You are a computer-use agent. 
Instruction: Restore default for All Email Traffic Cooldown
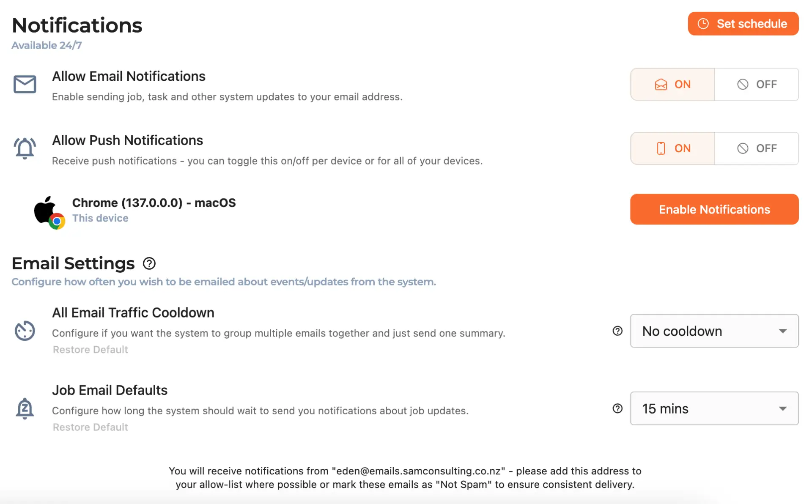coord(90,350)
